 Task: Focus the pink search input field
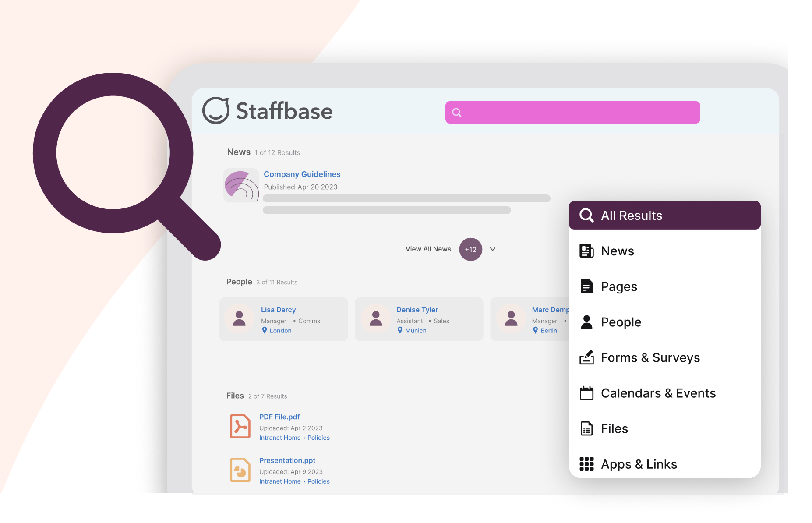[x=572, y=113]
